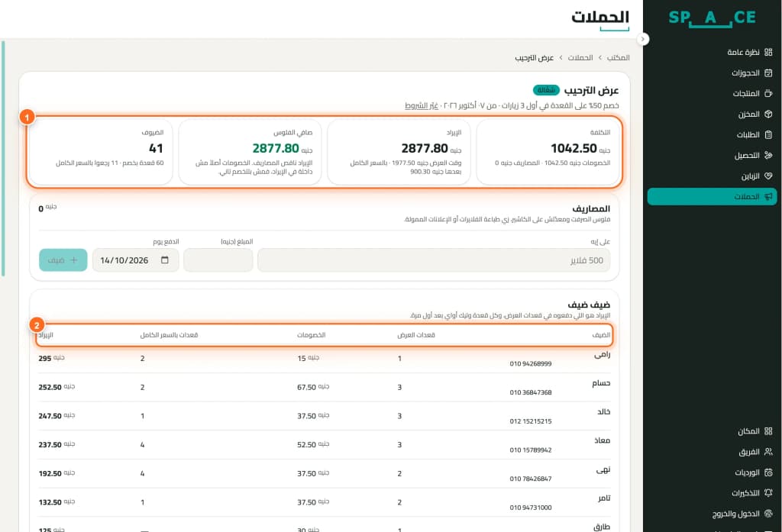Viewport: 782px width, 532px height.
Task: Click the قعدات العرض column header
Action: [416, 335]
